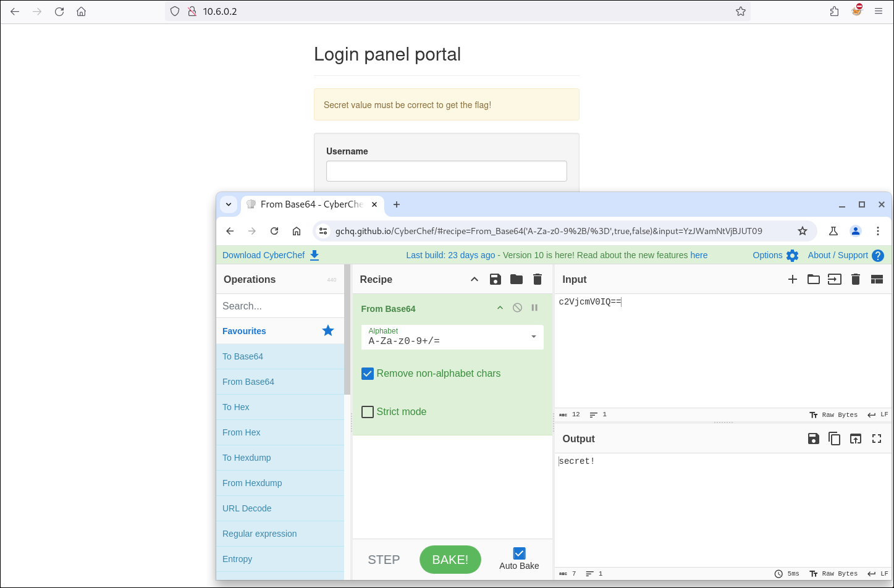Save output to file icon
The width and height of the screenshot is (894, 588).
tap(814, 439)
